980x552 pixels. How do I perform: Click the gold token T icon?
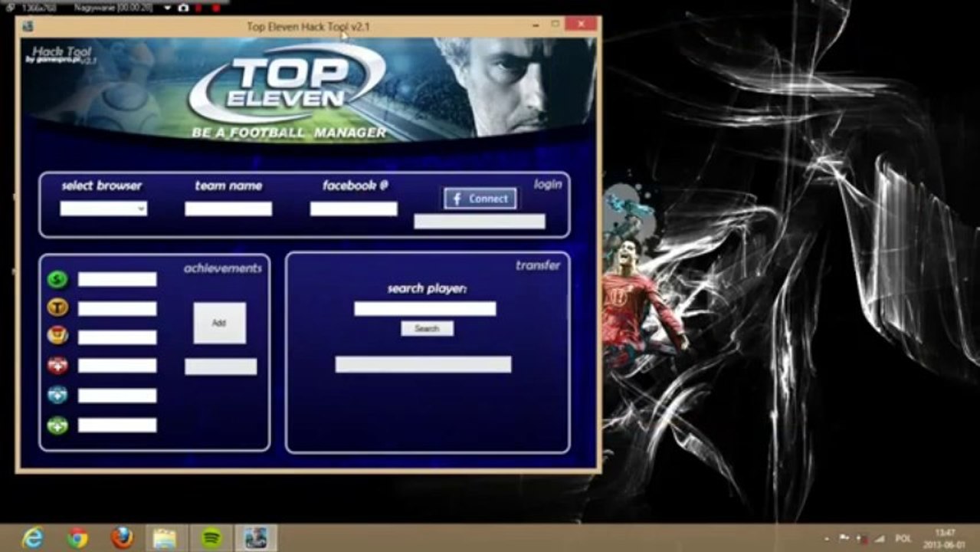(x=57, y=308)
